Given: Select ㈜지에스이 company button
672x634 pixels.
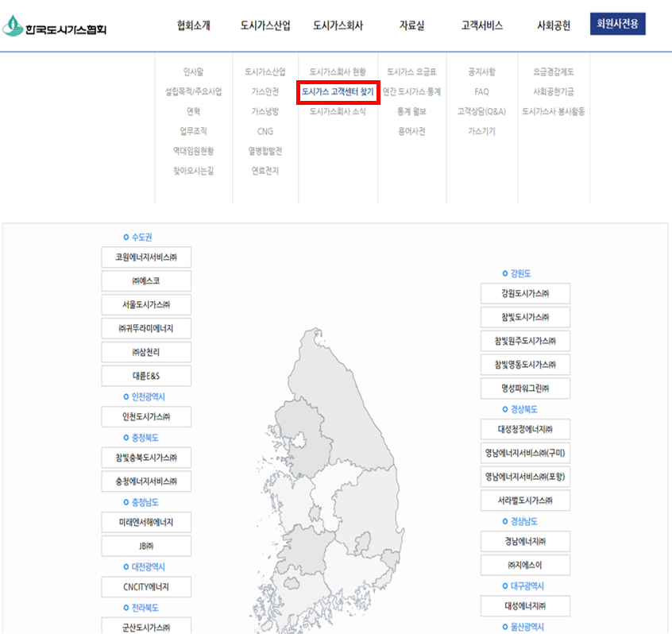Looking at the screenshot, I should tap(525, 566).
